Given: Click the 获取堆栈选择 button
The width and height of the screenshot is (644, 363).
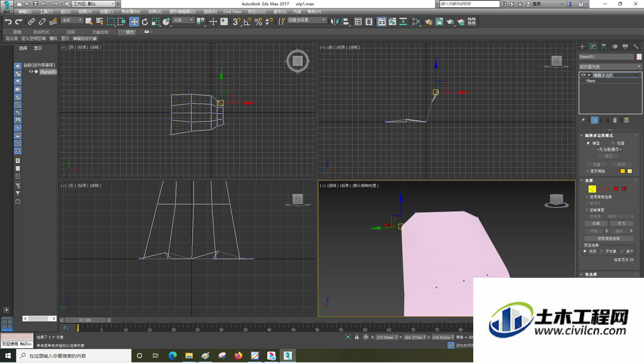Looking at the screenshot, I should point(609,239).
